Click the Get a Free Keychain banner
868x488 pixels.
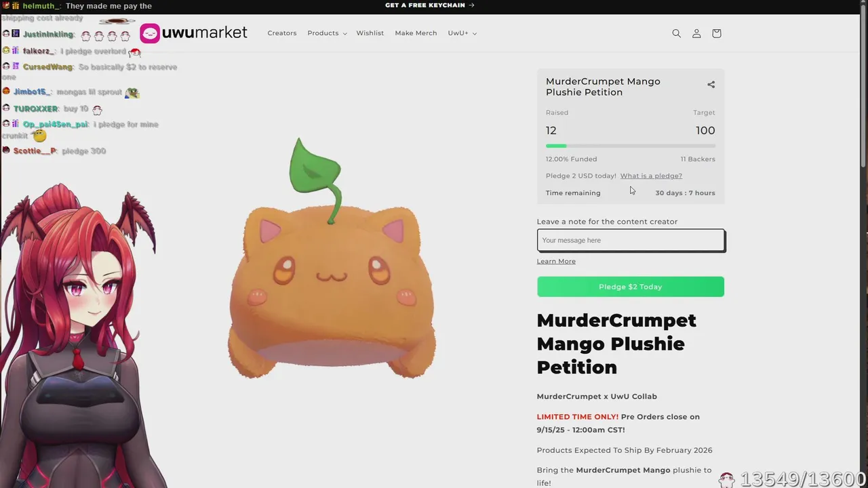coord(430,5)
